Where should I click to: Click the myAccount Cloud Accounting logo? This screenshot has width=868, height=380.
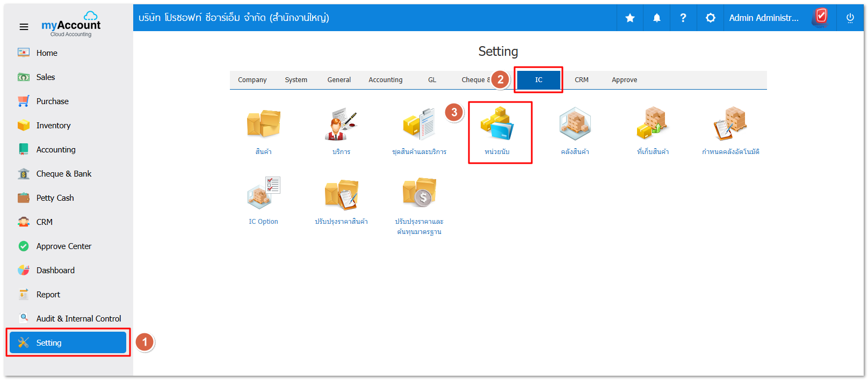(x=71, y=25)
